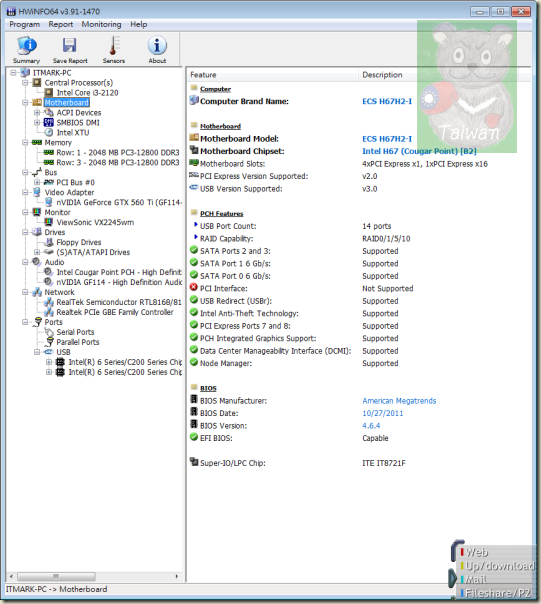This screenshot has height=604, width=541.
Task: Click the ACPI Devices icon
Action: (49, 112)
